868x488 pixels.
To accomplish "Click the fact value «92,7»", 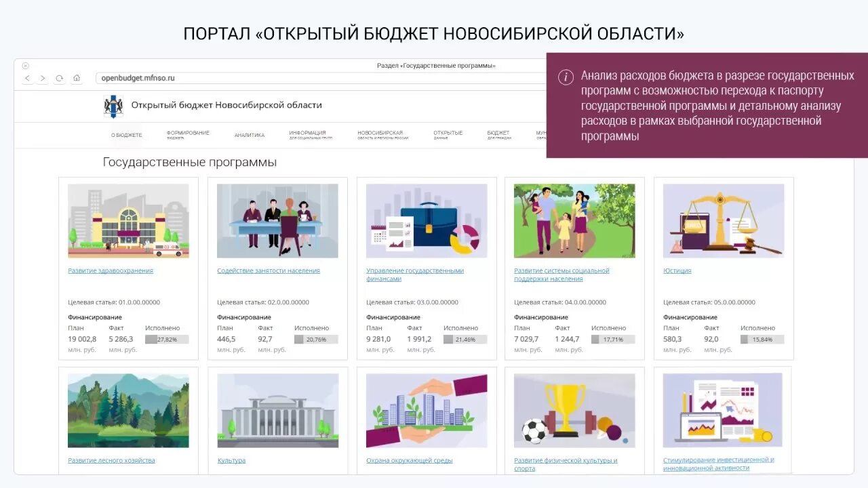I will [x=265, y=339].
